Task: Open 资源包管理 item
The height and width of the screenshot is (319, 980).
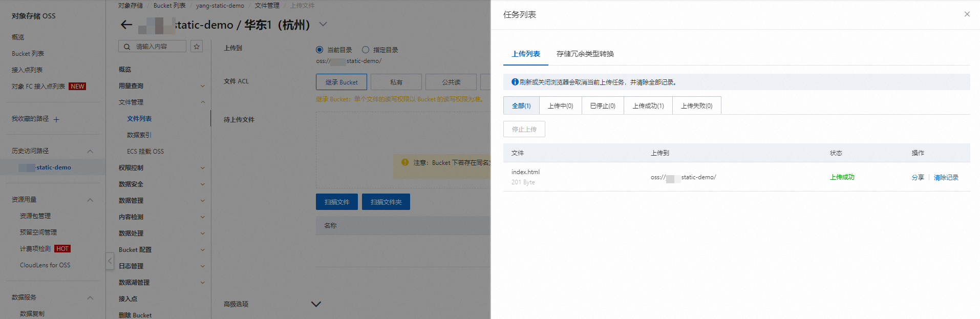Action: tap(35, 216)
